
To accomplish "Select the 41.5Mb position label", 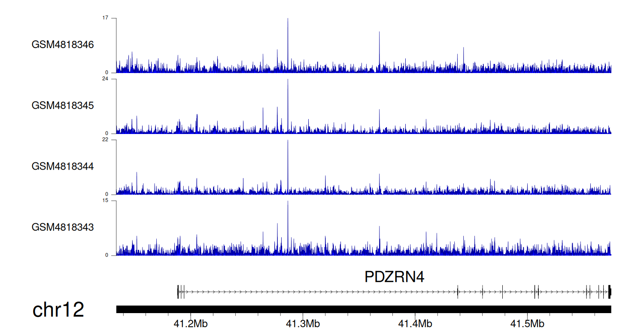I will click(x=527, y=324).
